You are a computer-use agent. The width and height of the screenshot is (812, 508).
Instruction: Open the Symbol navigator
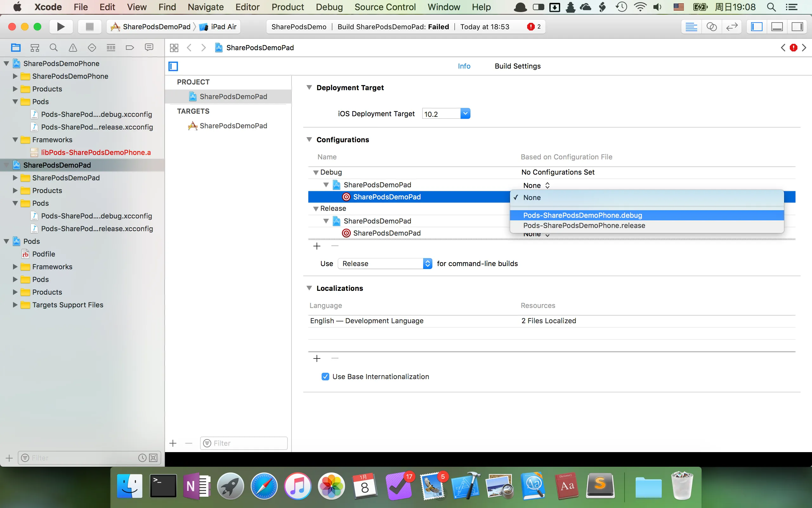35,48
